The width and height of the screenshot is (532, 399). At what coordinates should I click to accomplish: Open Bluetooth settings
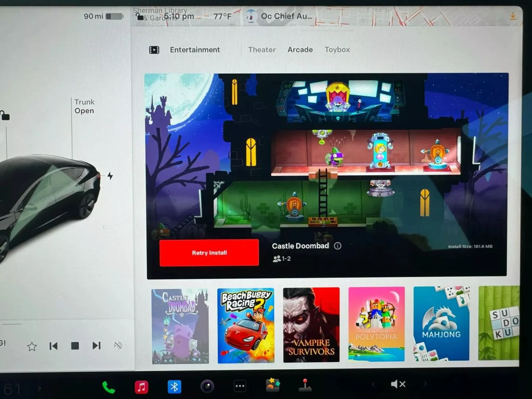pos(174,387)
